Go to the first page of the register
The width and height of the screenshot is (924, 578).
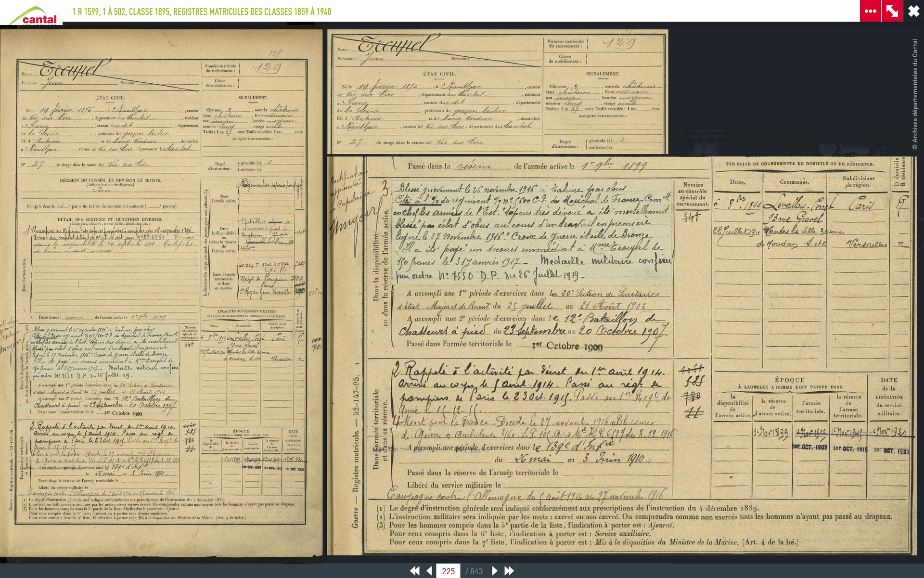pos(414,571)
